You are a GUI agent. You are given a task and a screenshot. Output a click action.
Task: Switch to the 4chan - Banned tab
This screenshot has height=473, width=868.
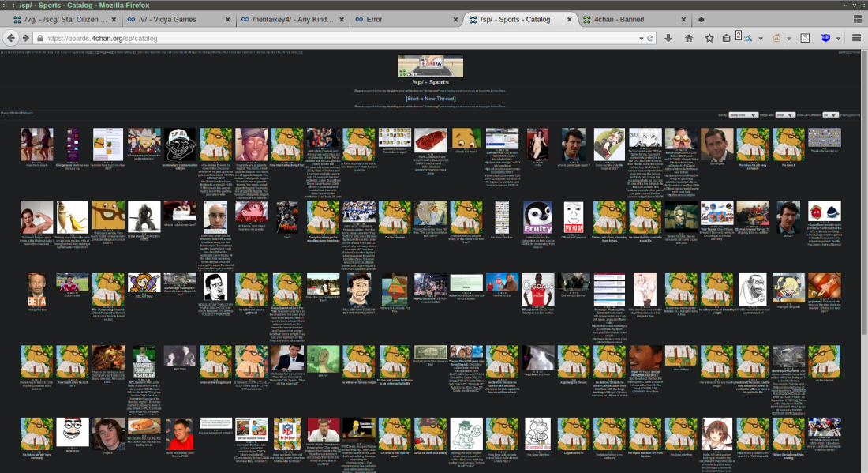pos(623,18)
